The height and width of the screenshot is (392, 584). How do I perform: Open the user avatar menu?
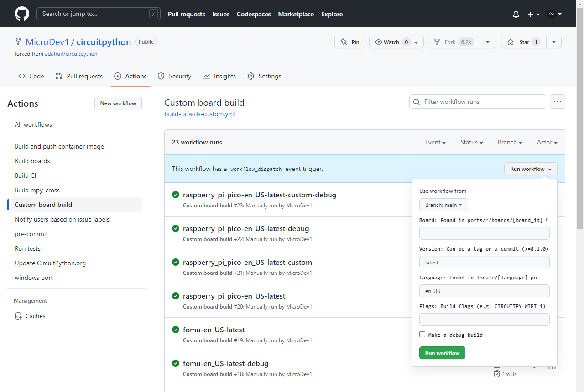click(554, 14)
